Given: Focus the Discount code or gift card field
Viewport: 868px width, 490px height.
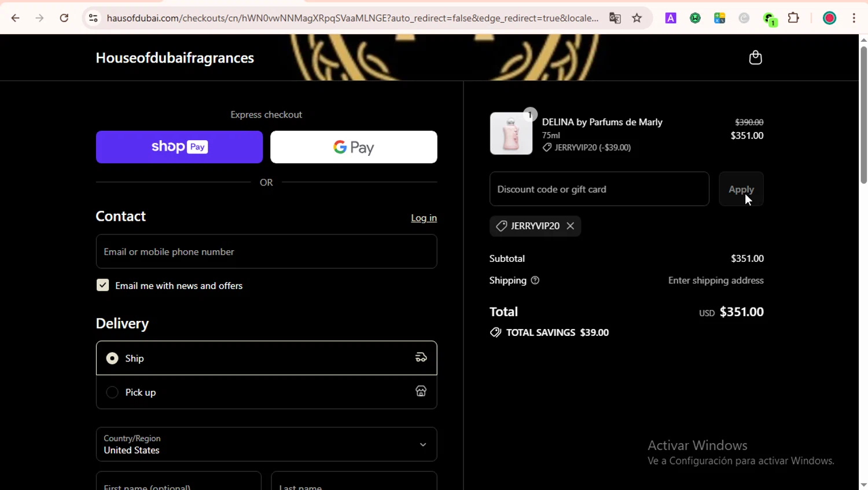Looking at the screenshot, I should pos(599,189).
